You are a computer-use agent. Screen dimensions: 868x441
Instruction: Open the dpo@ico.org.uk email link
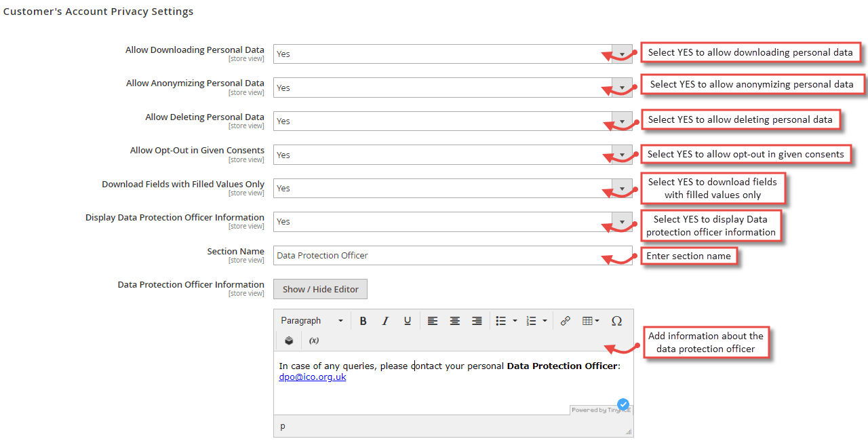312,377
